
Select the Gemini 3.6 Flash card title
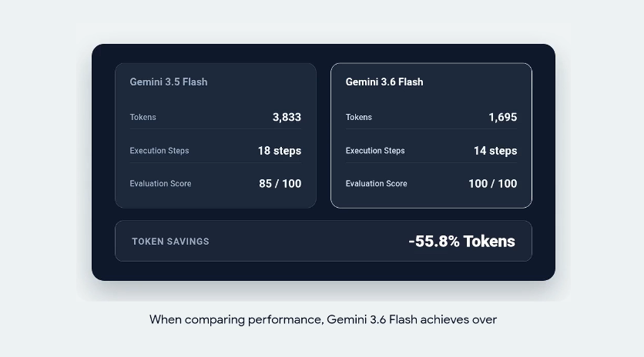click(x=384, y=82)
